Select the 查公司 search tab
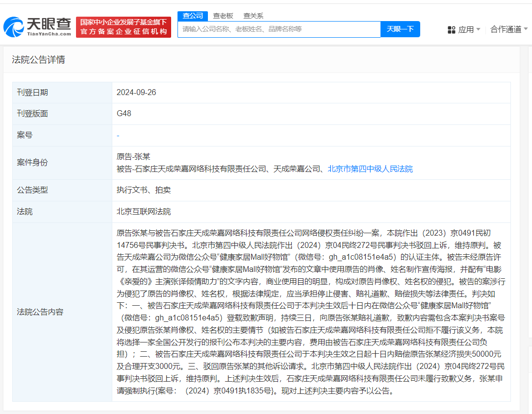The image size is (532, 414). pyautogui.click(x=193, y=16)
